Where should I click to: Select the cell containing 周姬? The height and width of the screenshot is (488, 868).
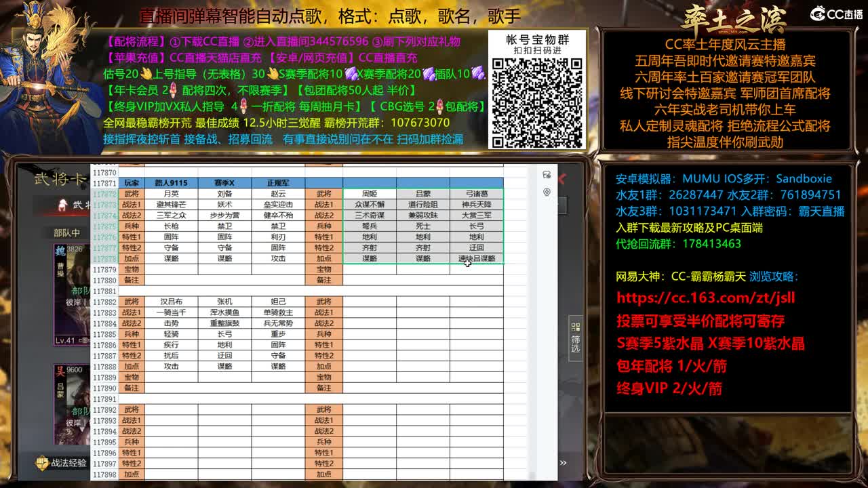(370, 194)
